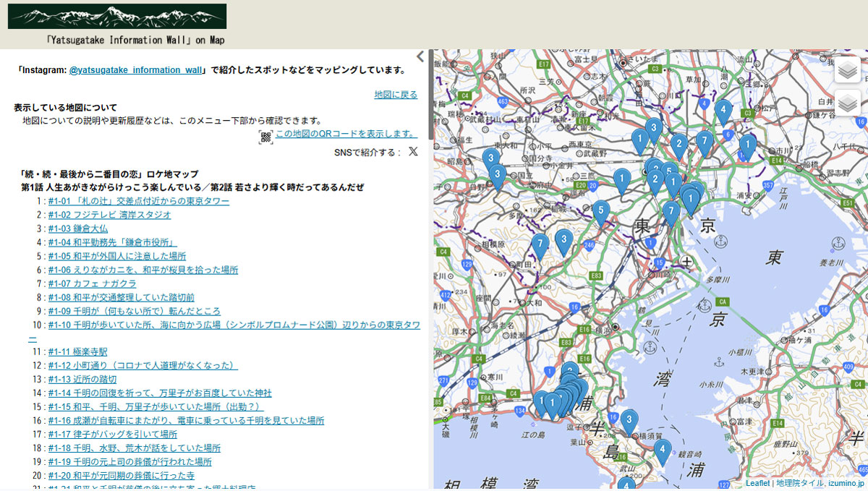The height and width of the screenshot is (491, 868).
Task: Click 地図に戻る link
Action: (x=396, y=95)
